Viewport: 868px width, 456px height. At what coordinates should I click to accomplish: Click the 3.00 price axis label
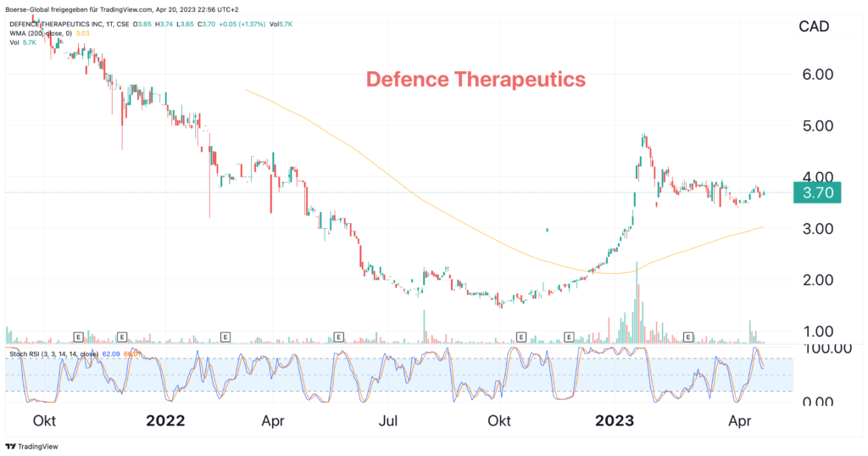pyautogui.click(x=818, y=229)
